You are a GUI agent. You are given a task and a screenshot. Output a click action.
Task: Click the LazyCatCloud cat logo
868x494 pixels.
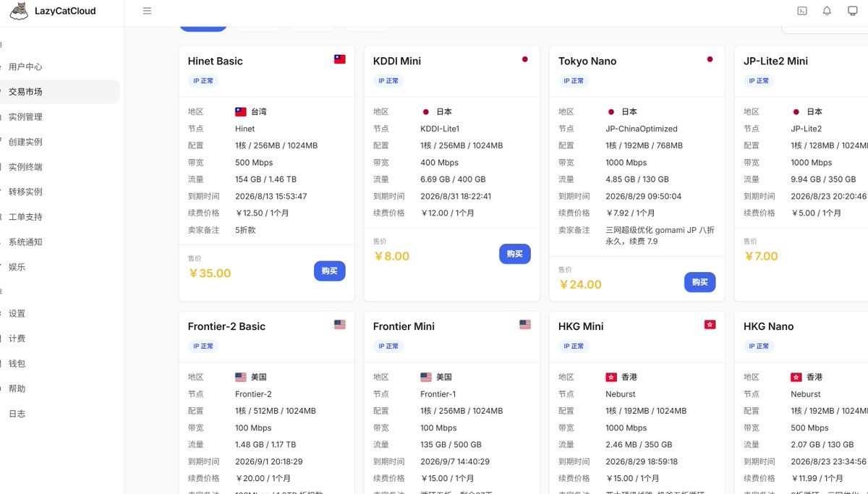coord(19,11)
